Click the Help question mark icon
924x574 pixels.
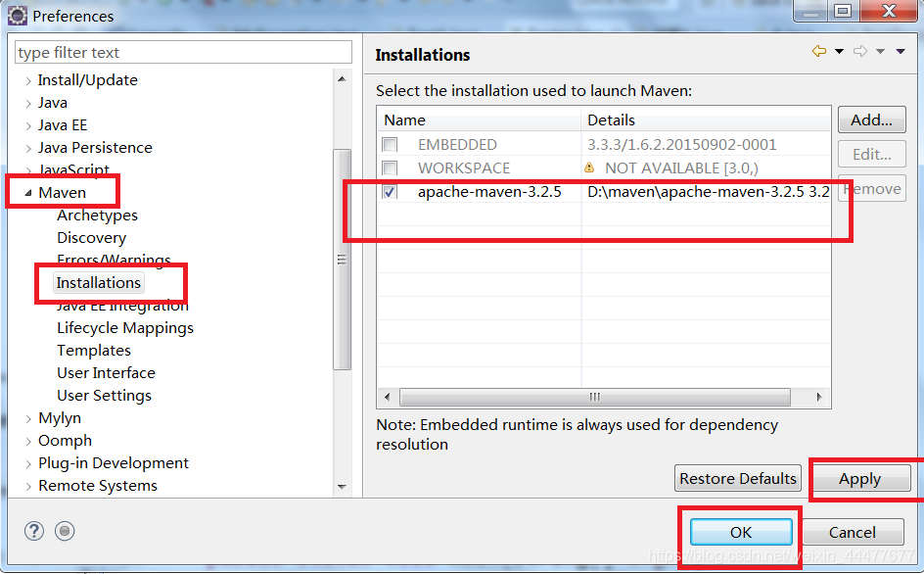(x=34, y=532)
